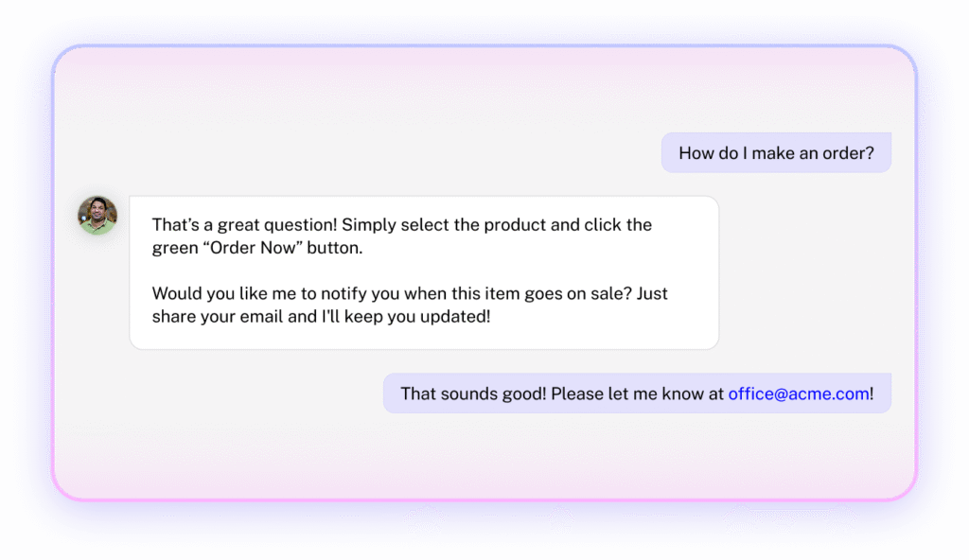Image resolution: width=969 pixels, height=560 pixels.
Task: Click the "That sounds good!" text
Action: [x=473, y=394]
